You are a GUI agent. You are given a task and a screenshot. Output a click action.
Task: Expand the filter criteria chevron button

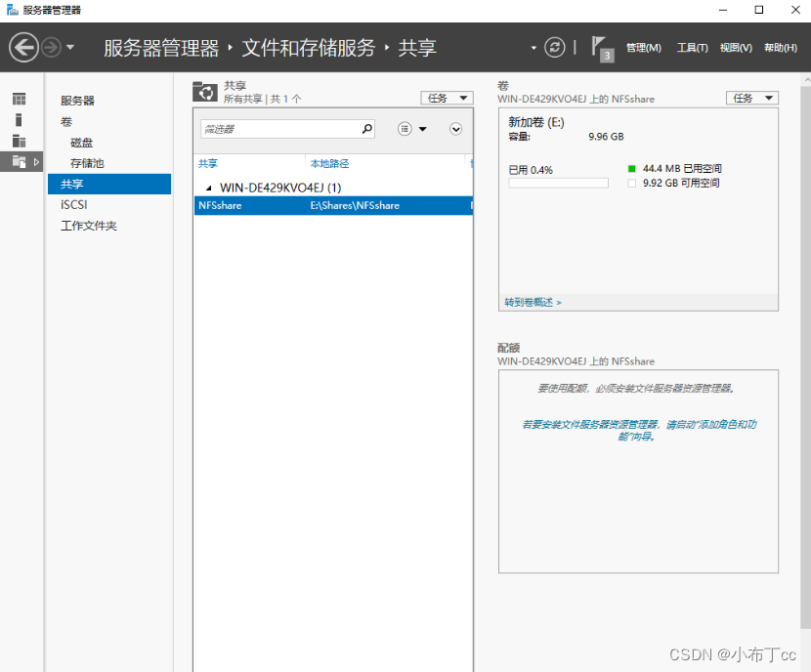455,129
